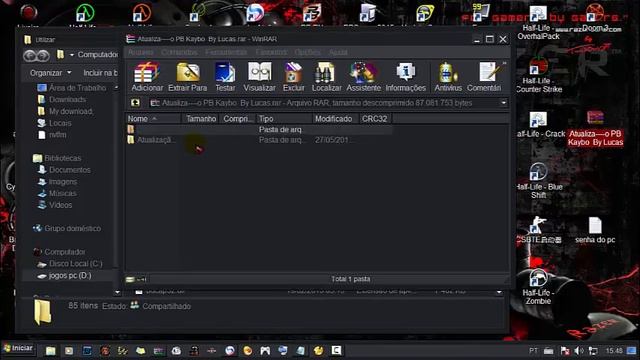Sort by Modificado column header
Image resolution: width=640 pixels, height=360 pixels.
click(335, 119)
